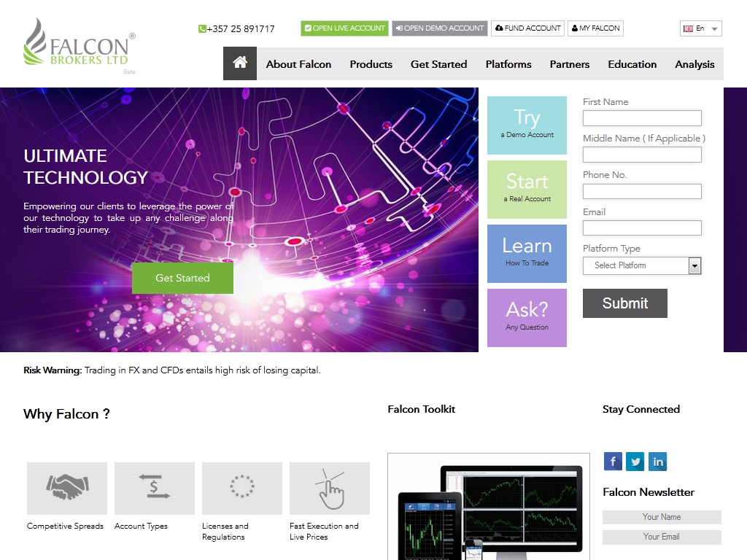The image size is (747, 560).
Task: Open the En language selector dropdown
Action: tap(700, 28)
